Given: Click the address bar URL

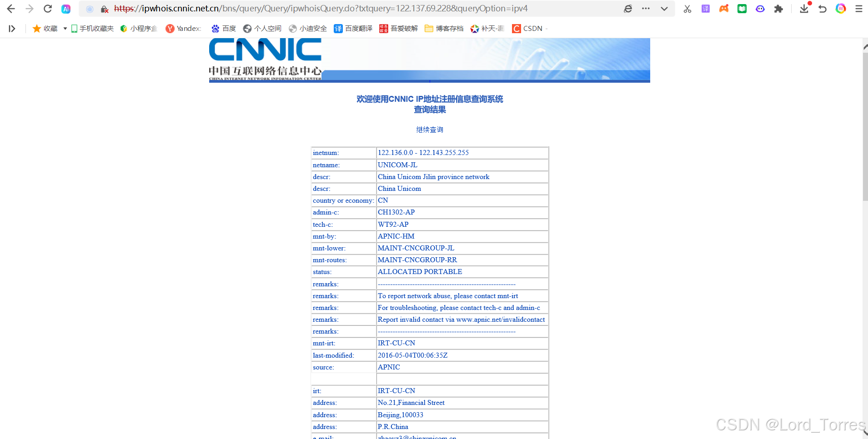Looking at the screenshot, I should 321,9.
